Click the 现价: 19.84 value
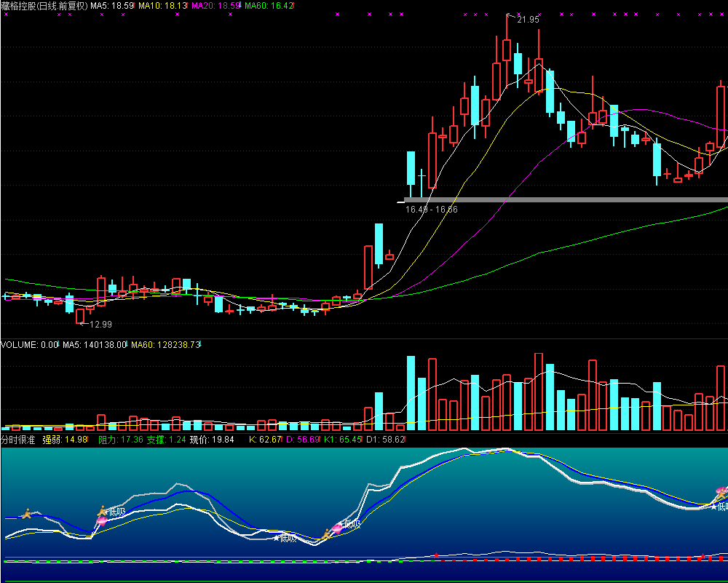 (x=212, y=440)
